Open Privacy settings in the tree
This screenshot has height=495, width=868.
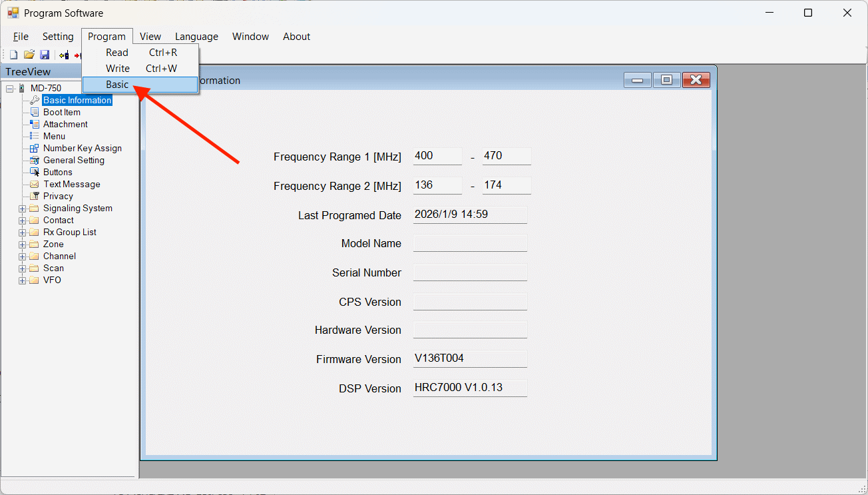[x=58, y=196]
